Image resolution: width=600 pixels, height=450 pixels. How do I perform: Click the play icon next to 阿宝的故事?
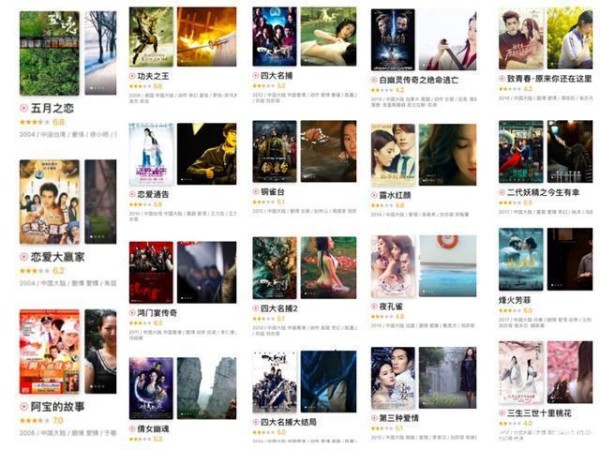[x=24, y=406]
